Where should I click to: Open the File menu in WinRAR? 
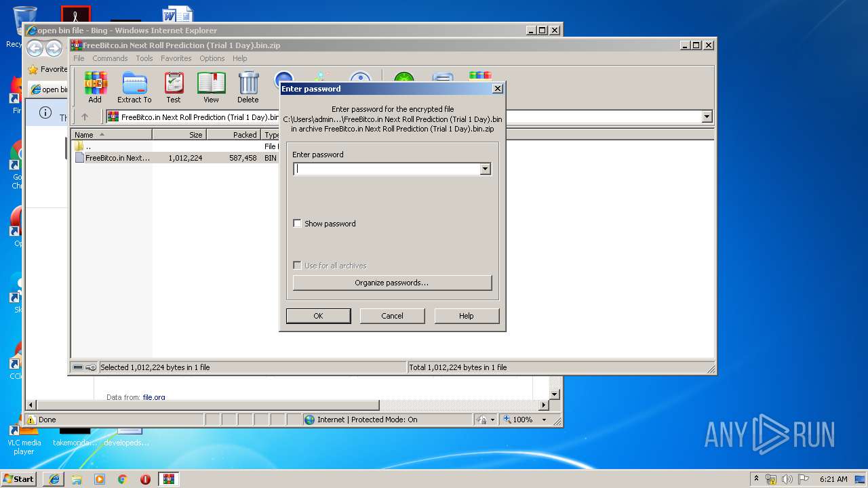79,58
